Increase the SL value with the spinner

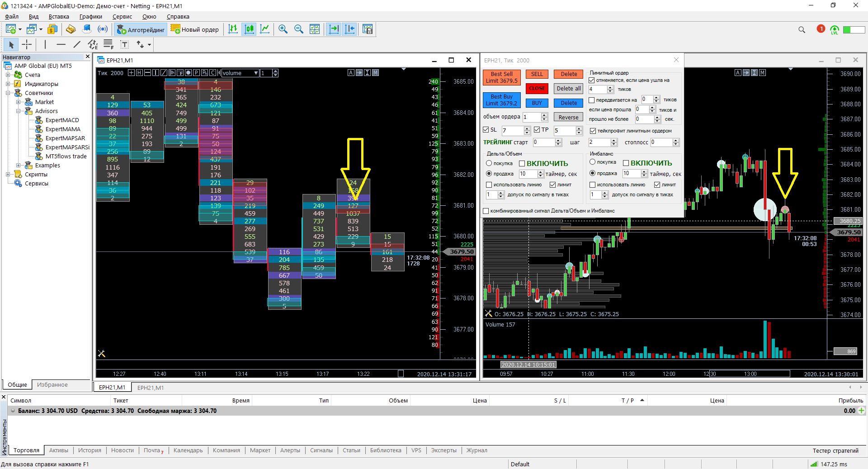527,128
